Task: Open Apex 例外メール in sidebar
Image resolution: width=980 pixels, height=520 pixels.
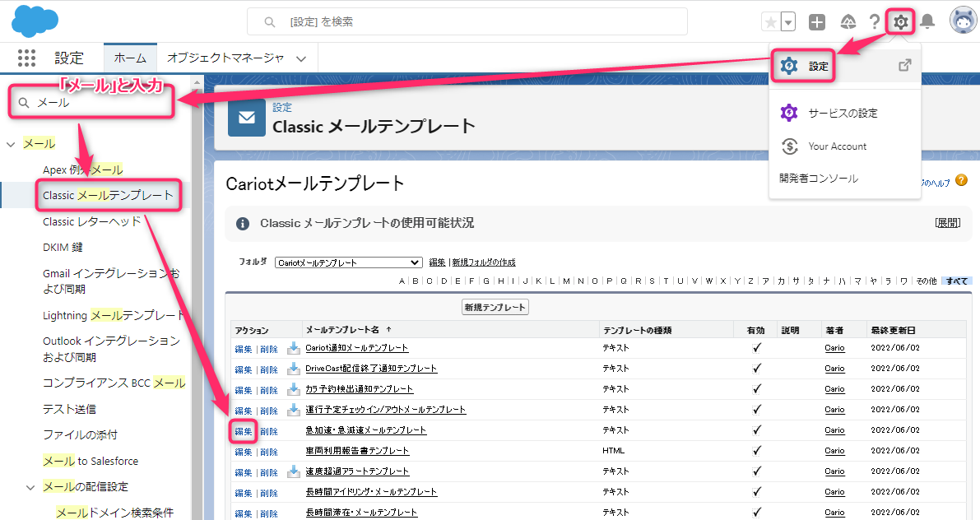Action: (82, 170)
